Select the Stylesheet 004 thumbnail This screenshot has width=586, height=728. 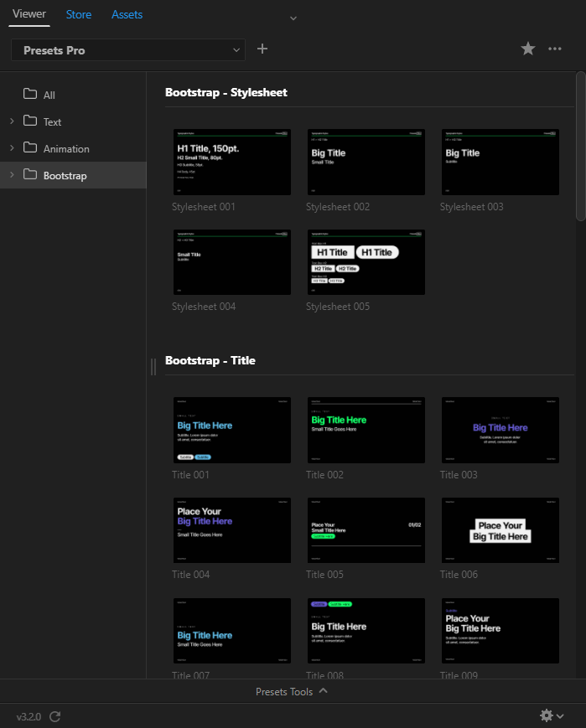tap(232, 262)
